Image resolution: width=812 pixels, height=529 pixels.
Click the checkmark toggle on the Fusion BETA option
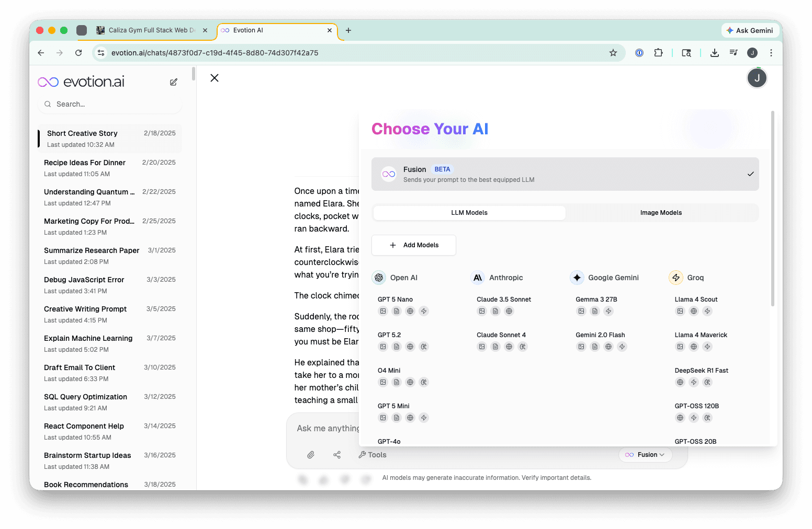(x=751, y=174)
